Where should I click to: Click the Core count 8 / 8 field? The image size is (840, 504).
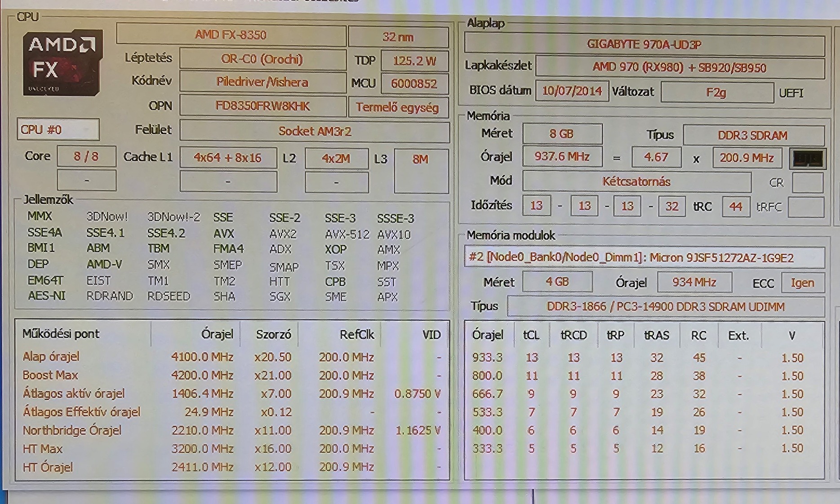tap(86, 156)
